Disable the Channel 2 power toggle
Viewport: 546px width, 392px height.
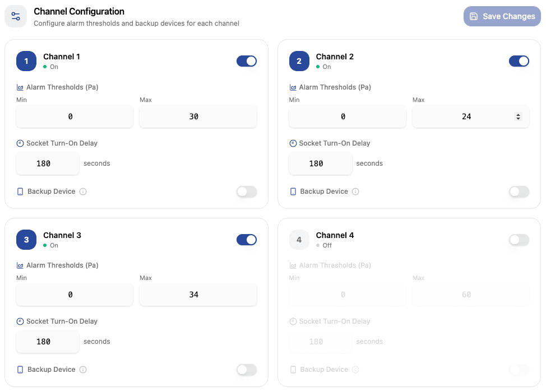tap(519, 61)
